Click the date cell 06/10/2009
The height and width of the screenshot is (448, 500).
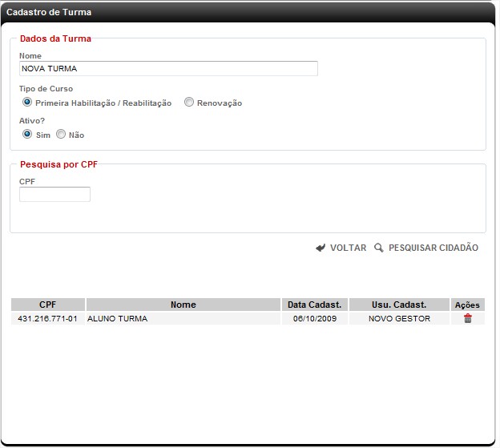[314, 319]
